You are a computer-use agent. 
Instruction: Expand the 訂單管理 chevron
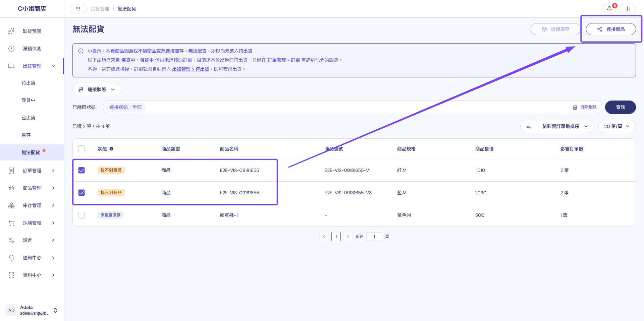tap(53, 171)
